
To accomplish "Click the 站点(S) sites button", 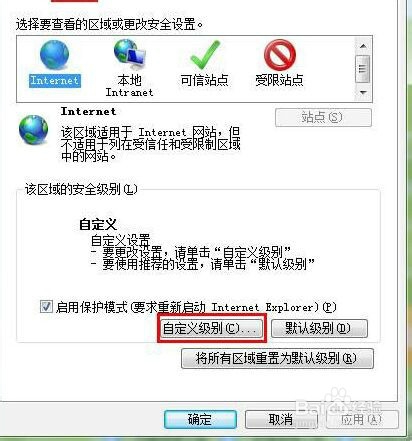I will [323, 117].
